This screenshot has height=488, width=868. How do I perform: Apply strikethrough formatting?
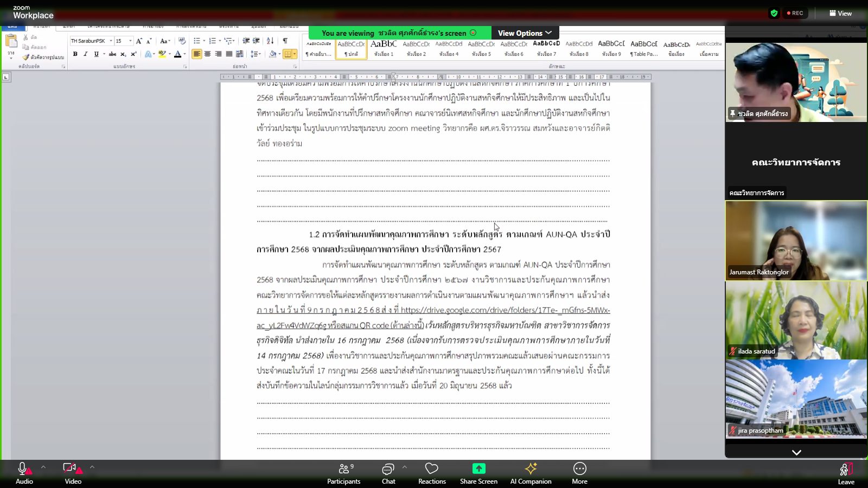tap(112, 54)
